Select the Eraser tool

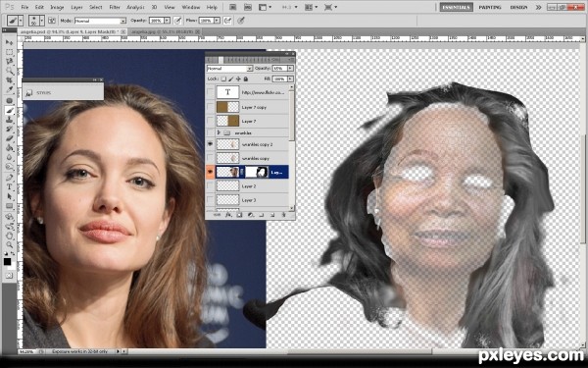(9, 138)
